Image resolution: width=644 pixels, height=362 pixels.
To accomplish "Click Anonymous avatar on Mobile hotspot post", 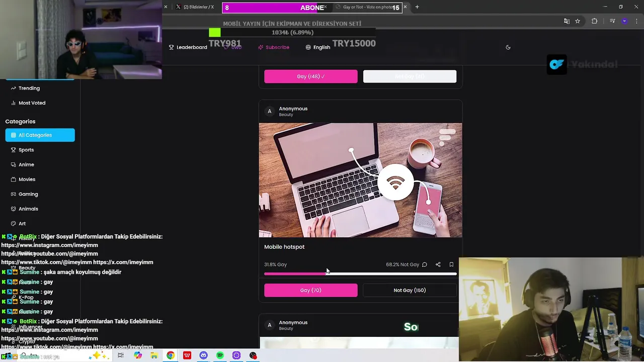I will click(x=269, y=111).
